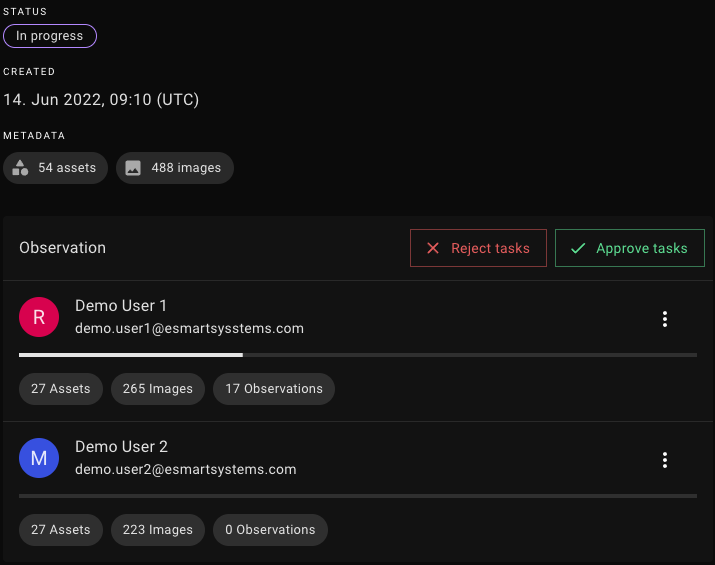Select the 0 Observations chip
This screenshot has height=565, width=715.
[x=270, y=530]
